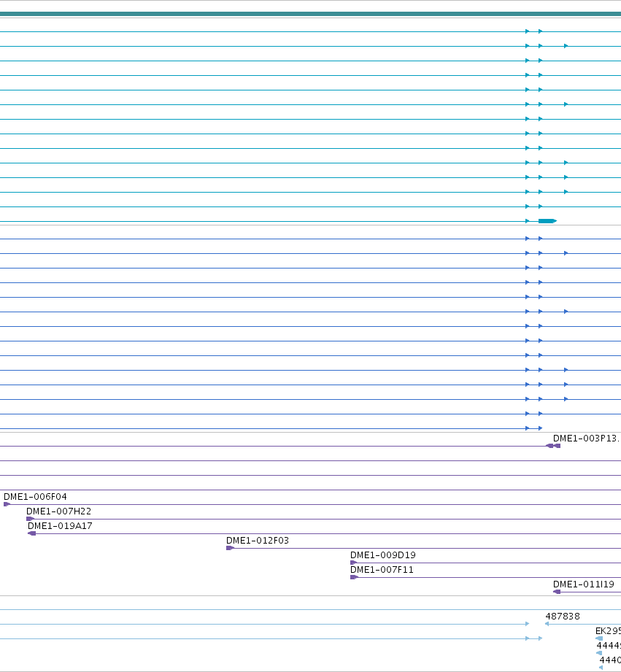621x672 pixels.
Task: Select purple end marker below DME1-007H22
Action: click(x=30, y=519)
